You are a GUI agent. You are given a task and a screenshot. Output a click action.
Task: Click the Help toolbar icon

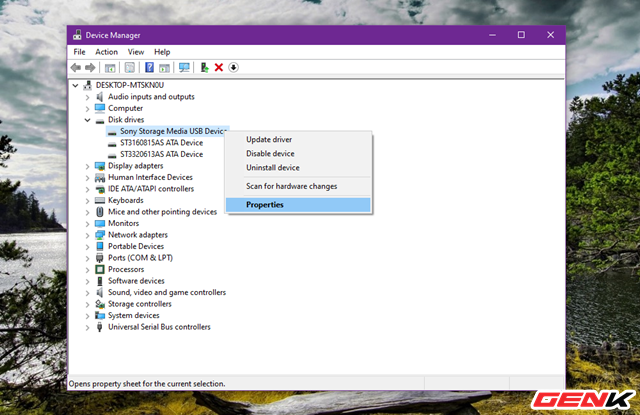click(149, 68)
